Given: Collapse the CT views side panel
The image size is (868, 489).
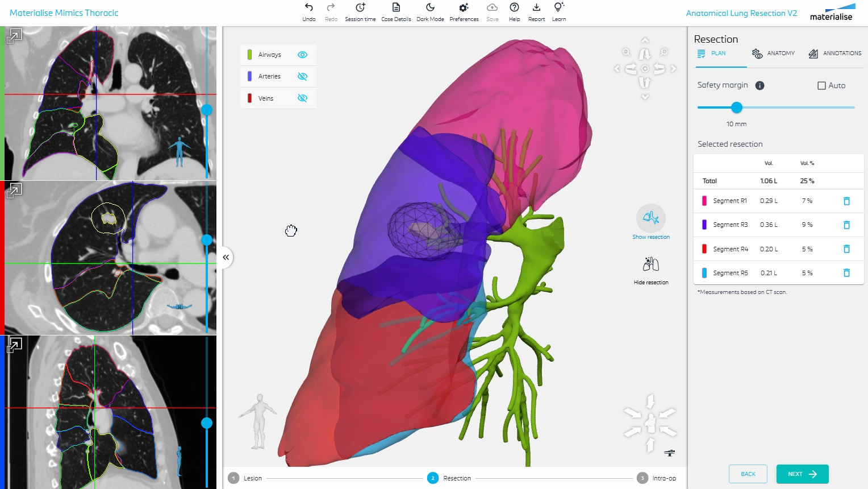Looking at the screenshot, I should tap(226, 258).
